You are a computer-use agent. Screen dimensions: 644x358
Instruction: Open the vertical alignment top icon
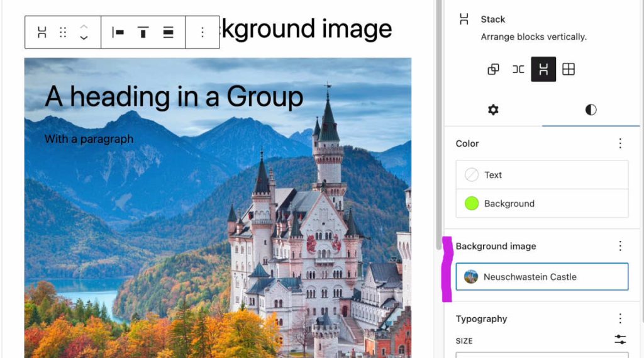(x=143, y=32)
